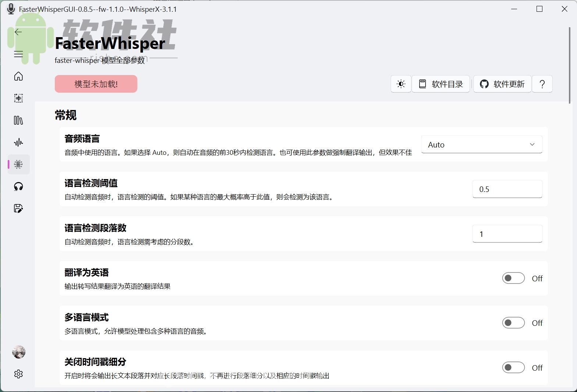Click the 关闭时间戳细分 setting title
This screenshot has height=392, width=577.
[95, 362]
